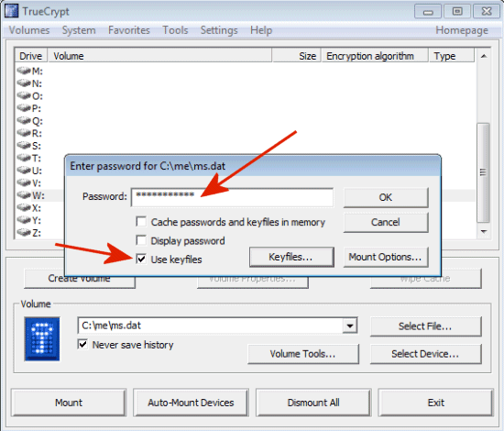Viewport: 504px width, 431px height.
Task: Uncheck the Use keyfiles checkbox
Action: click(x=141, y=259)
